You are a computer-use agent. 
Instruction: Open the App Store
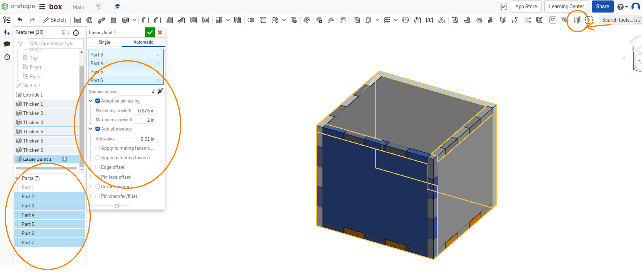click(x=526, y=7)
